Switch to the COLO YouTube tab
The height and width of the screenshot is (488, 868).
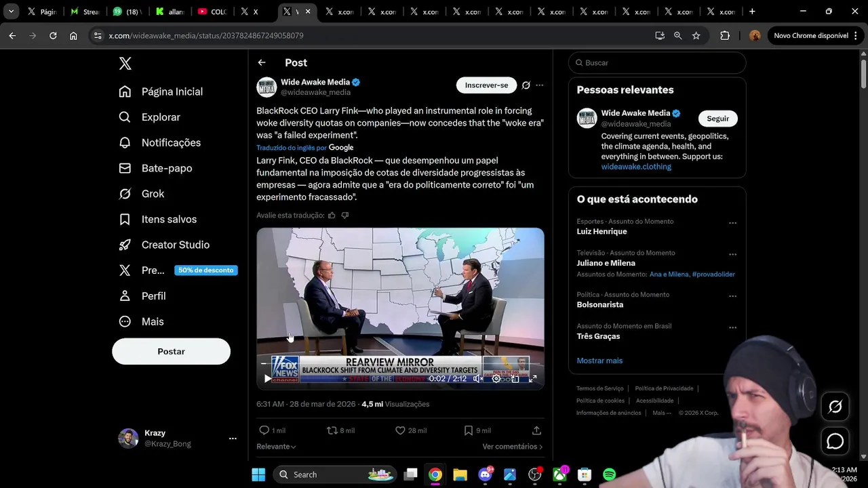pos(212,12)
